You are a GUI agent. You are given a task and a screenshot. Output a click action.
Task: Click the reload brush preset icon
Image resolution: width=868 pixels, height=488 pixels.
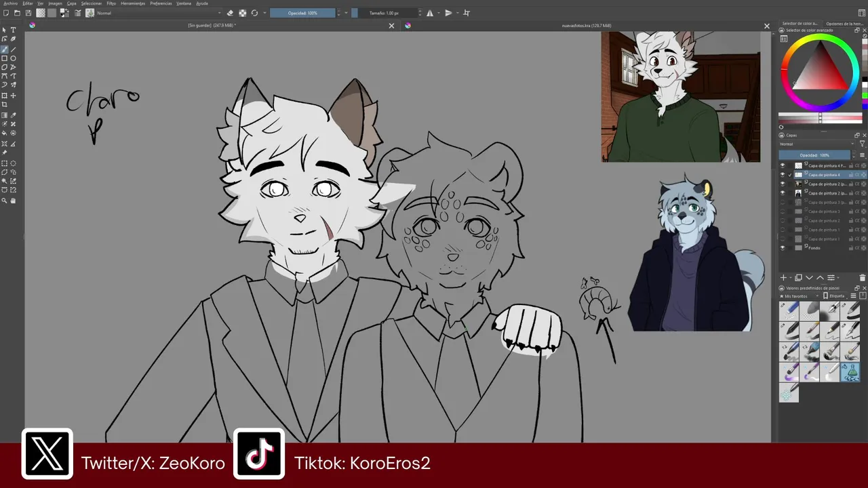[x=254, y=13]
